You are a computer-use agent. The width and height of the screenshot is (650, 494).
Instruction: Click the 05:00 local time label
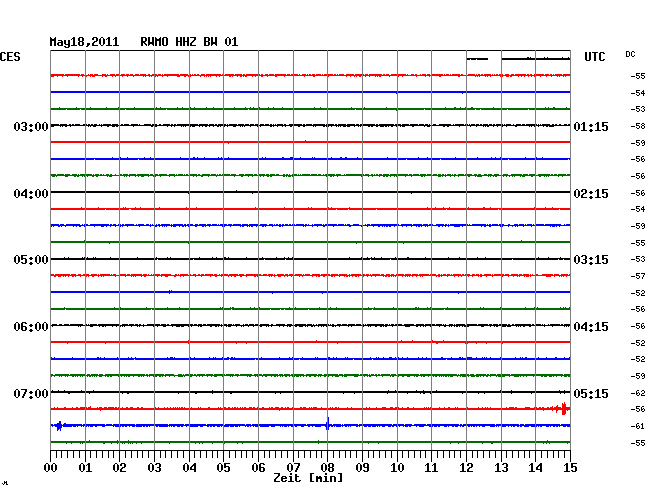tap(31, 260)
